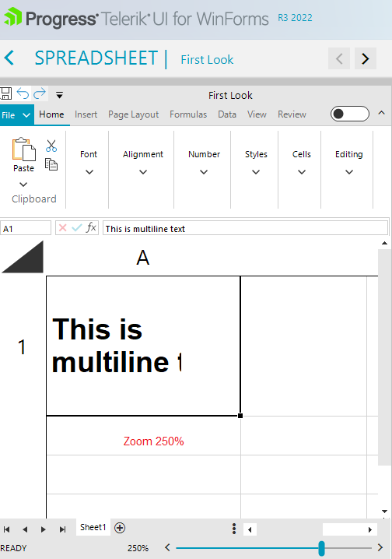This screenshot has height=559, width=392.
Task: Switch to the Home tab
Action: tap(51, 114)
